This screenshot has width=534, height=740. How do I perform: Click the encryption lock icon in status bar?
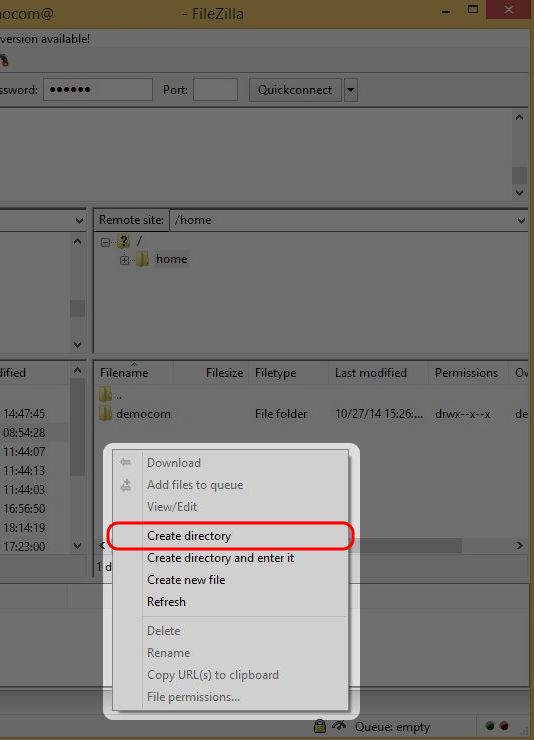tap(320, 726)
